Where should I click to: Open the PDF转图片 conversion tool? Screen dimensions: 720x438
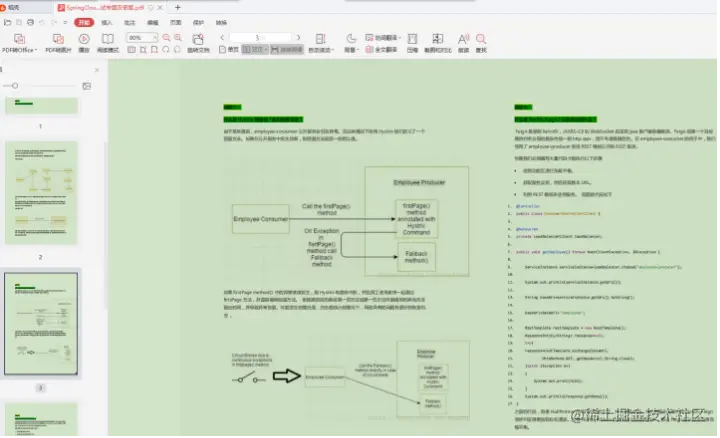coord(58,43)
